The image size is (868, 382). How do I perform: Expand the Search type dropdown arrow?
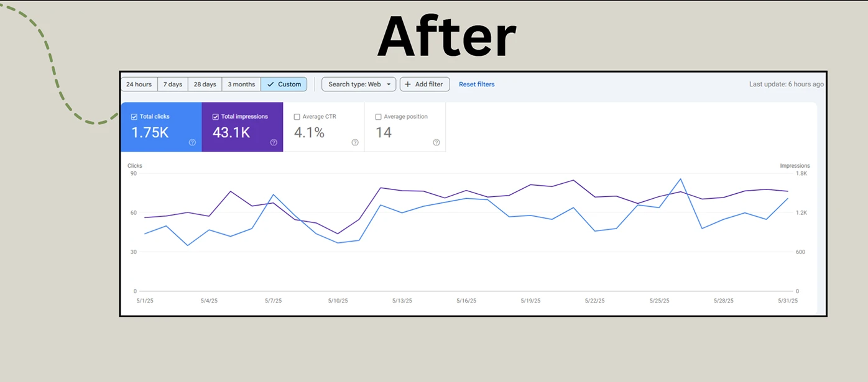point(389,84)
